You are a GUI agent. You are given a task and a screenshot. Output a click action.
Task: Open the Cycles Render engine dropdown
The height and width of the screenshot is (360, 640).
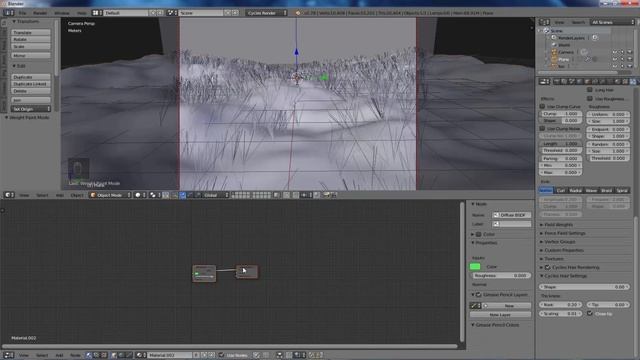tap(266, 13)
